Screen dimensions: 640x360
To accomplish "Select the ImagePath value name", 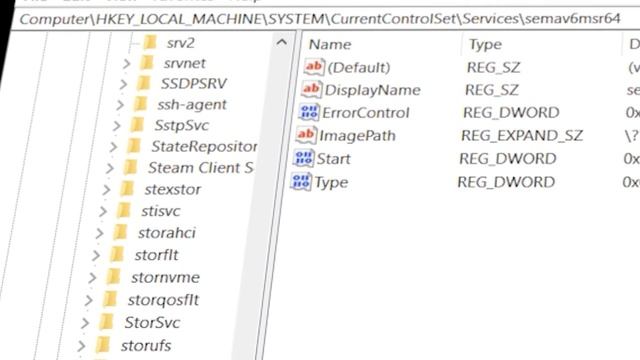I will (357, 136).
